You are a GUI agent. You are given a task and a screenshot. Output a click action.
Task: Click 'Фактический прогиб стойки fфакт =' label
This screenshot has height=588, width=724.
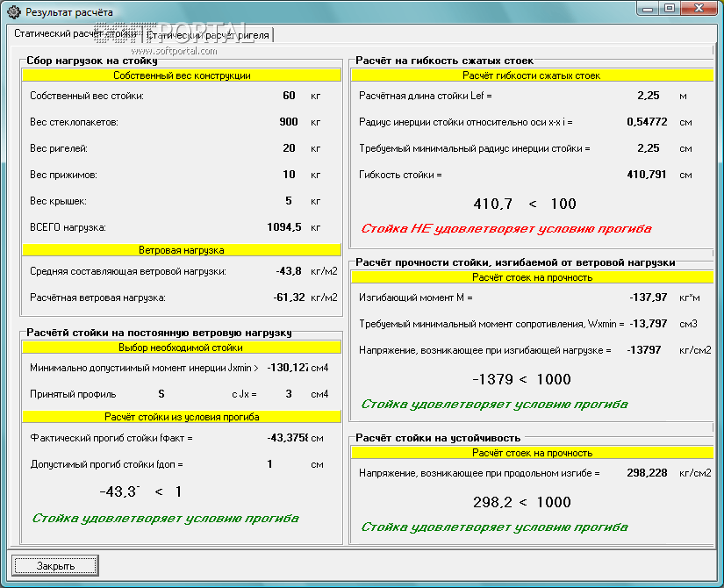click(x=111, y=438)
